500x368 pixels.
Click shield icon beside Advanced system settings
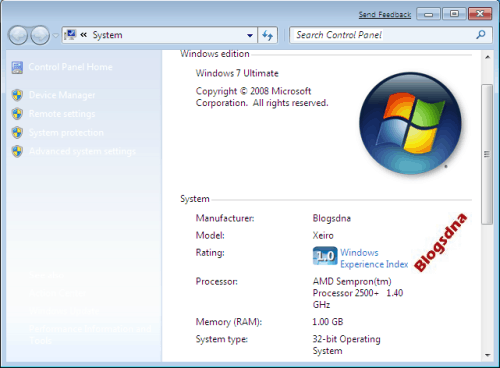pos(17,151)
